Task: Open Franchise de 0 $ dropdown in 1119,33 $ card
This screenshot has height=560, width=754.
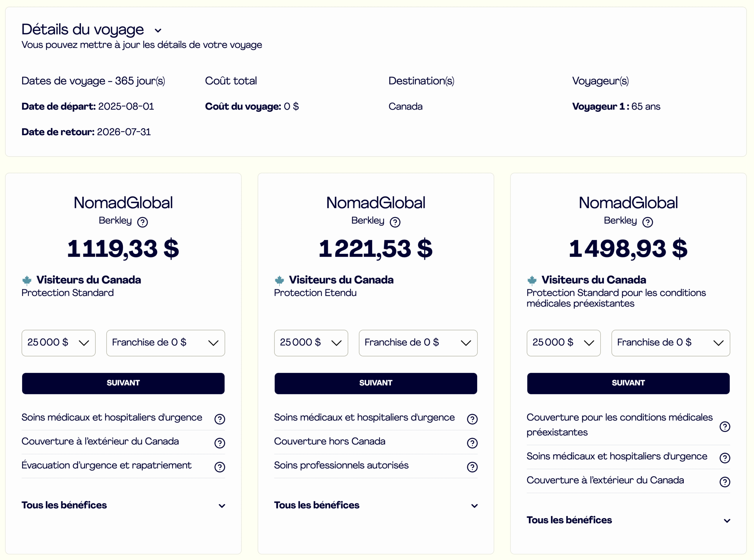Action: [x=166, y=343]
